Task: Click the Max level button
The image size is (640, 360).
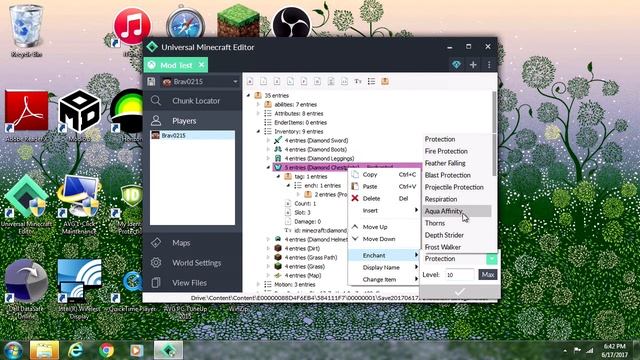Action: (x=488, y=275)
